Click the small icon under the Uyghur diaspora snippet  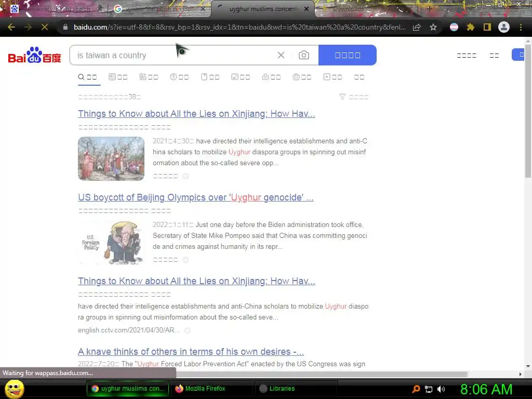(185, 176)
